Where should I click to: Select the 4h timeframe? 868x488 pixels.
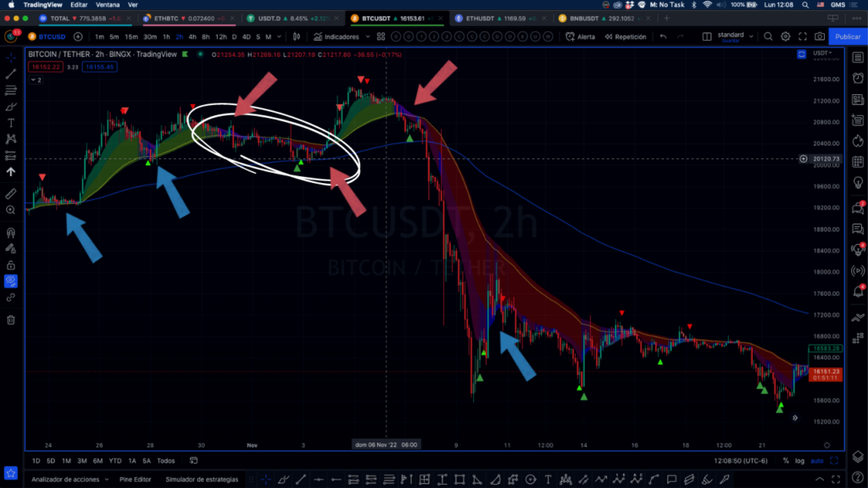(x=192, y=36)
